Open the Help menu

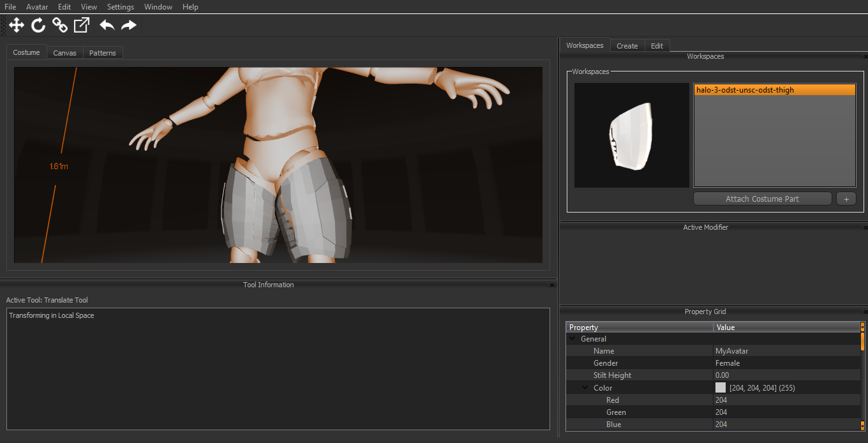[x=190, y=7]
